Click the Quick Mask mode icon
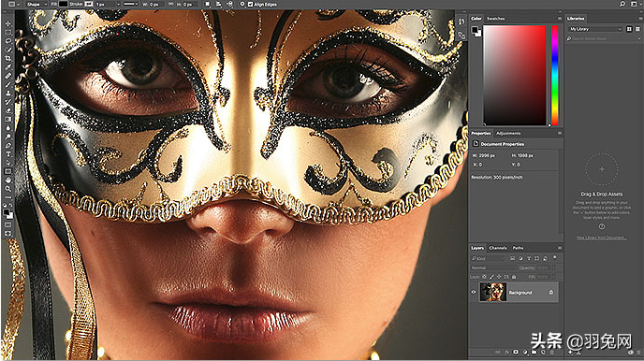The width and height of the screenshot is (644, 361). pos(7,224)
